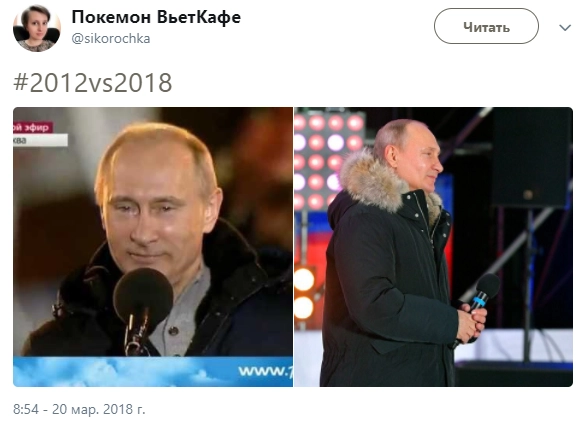
Task: Click the white location caption under the эфир label
Action: coord(40,140)
